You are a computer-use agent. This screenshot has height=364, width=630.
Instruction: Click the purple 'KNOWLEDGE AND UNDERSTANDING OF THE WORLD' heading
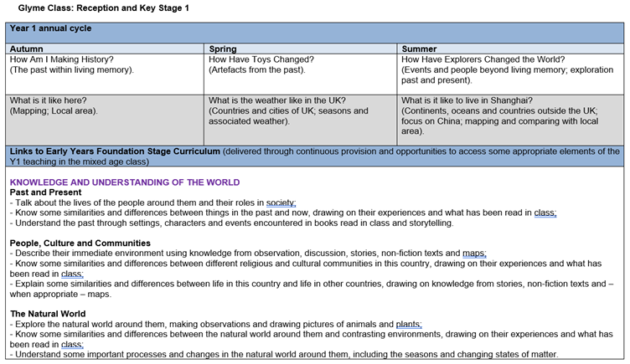tap(124, 182)
